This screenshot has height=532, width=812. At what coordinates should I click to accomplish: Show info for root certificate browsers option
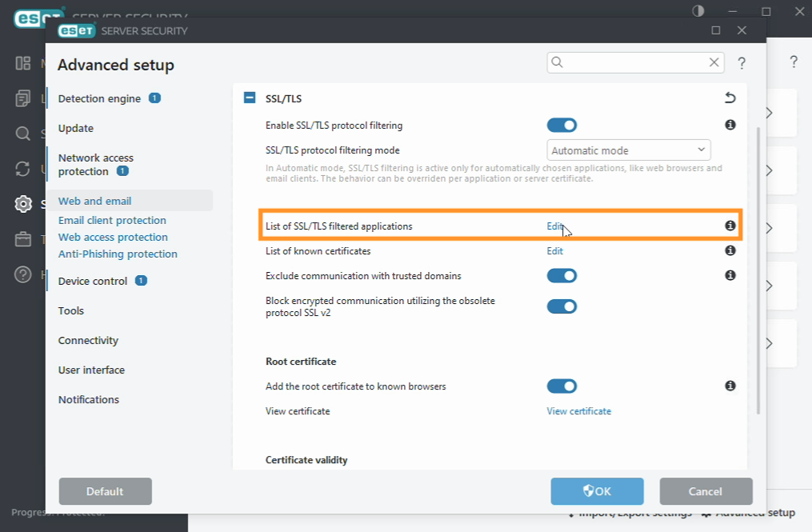pos(730,386)
